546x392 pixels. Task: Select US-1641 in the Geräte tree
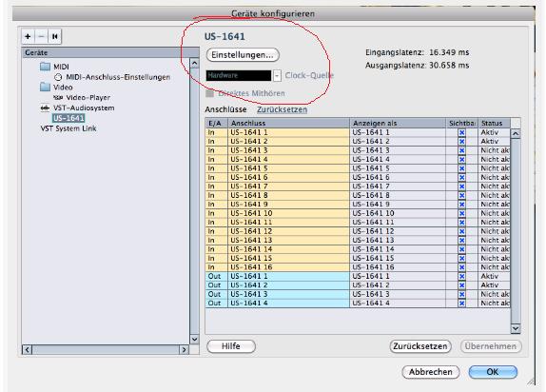tap(68, 118)
